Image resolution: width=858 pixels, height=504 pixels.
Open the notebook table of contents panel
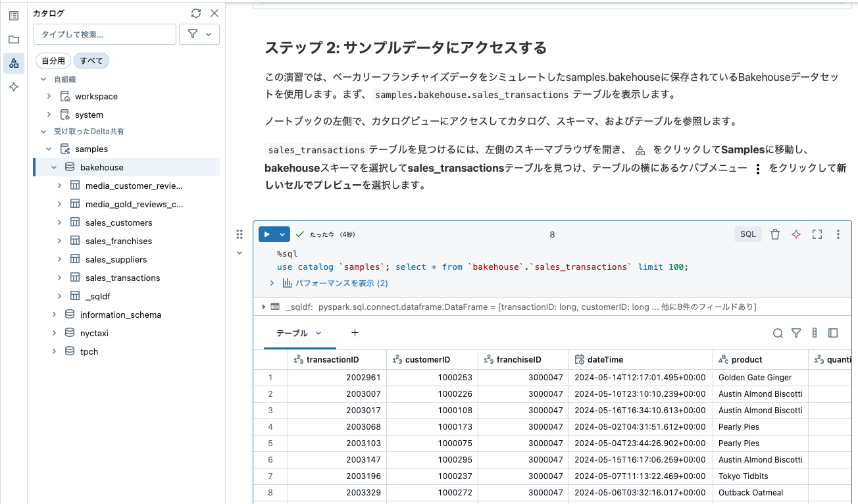coord(13,14)
